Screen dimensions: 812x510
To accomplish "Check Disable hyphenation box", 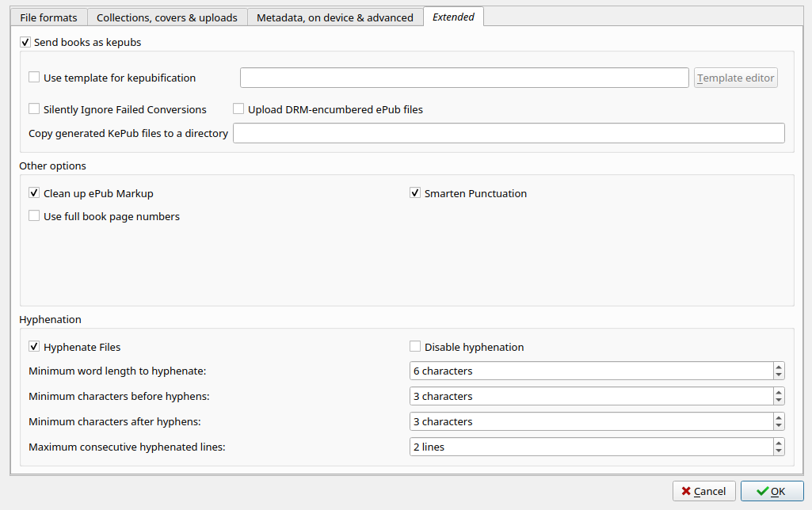I will pyautogui.click(x=415, y=347).
